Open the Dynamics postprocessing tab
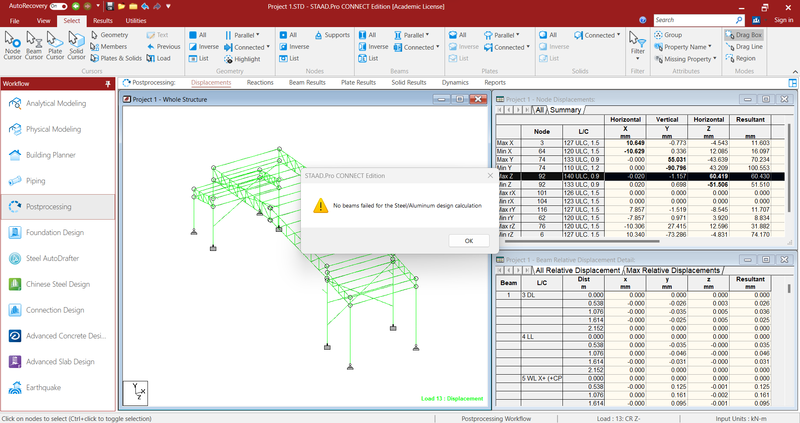Screen dimensions: 800x423 point(455,82)
